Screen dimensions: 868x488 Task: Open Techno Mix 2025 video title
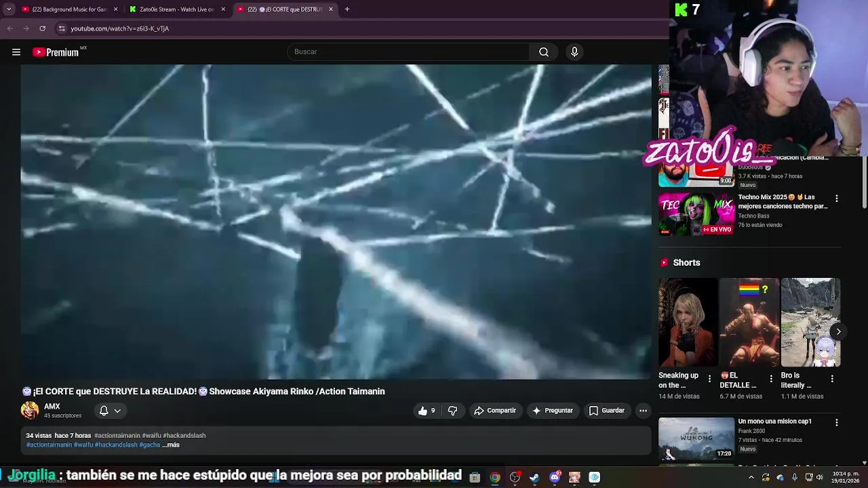coord(783,201)
